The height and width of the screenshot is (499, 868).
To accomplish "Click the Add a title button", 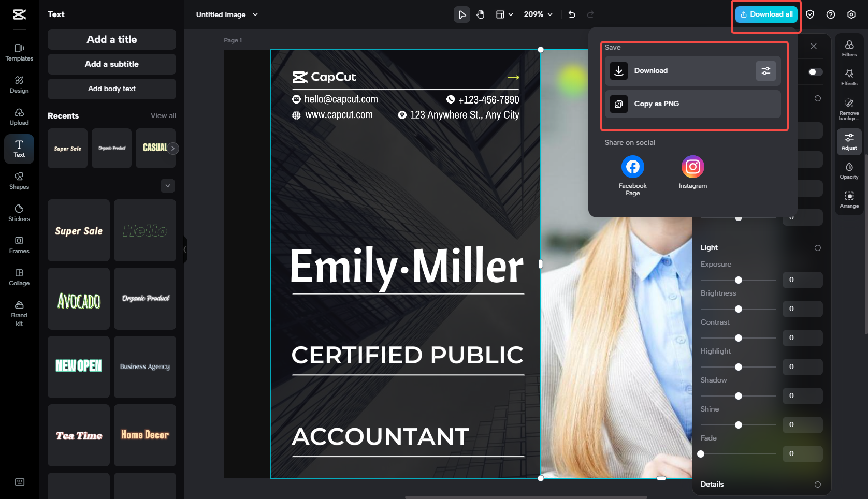I will pyautogui.click(x=111, y=39).
